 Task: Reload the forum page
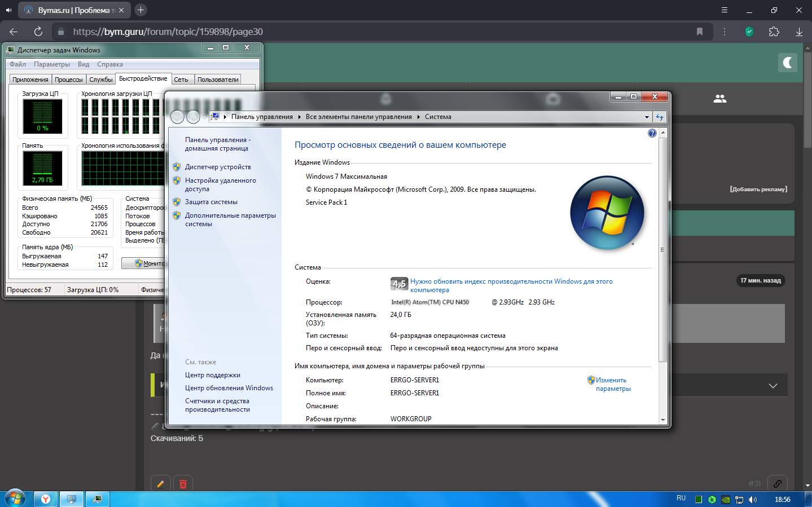point(38,32)
